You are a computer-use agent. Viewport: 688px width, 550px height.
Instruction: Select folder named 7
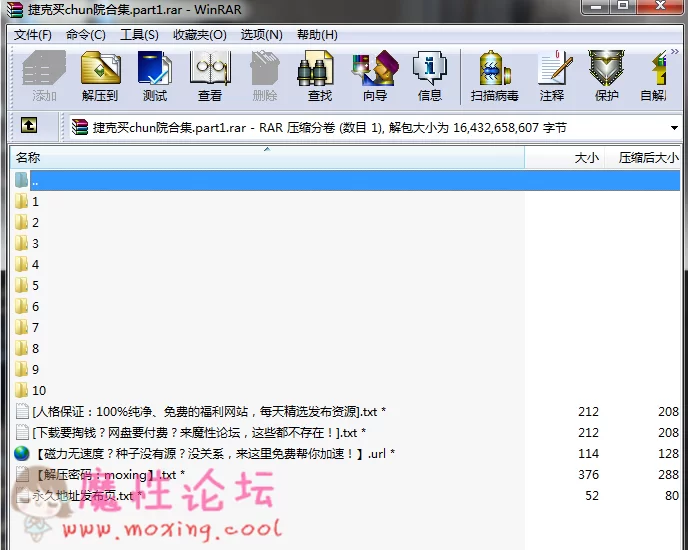point(36,327)
